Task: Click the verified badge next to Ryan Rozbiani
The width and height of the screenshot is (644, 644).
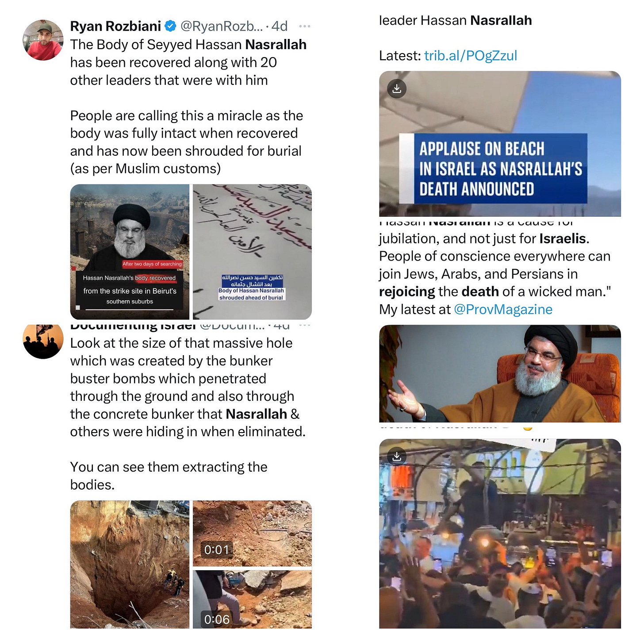Action: (x=170, y=27)
